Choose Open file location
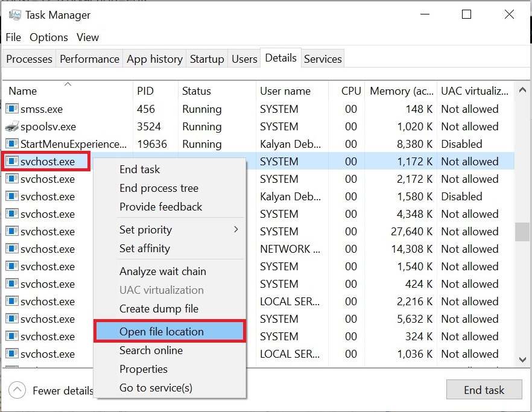This screenshot has width=532, height=412. (169, 331)
